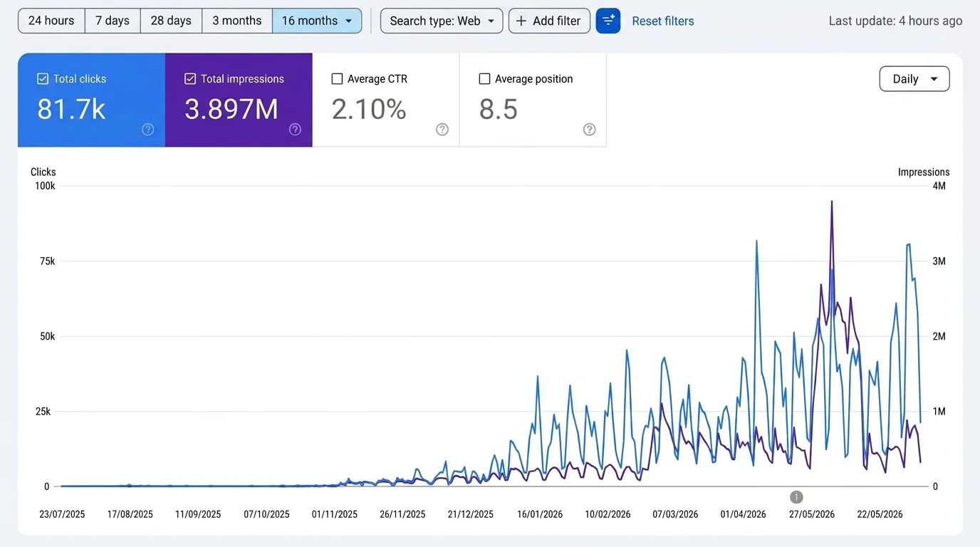Open help for Total impressions

point(295,129)
